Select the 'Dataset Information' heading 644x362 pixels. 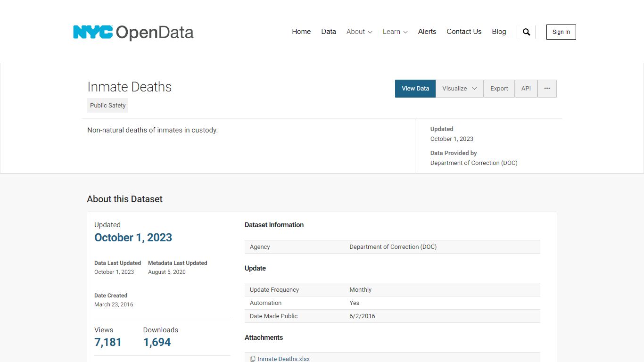274,225
